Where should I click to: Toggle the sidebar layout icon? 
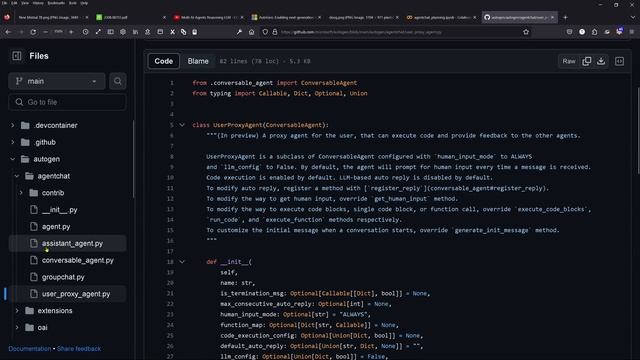(x=111, y=32)
